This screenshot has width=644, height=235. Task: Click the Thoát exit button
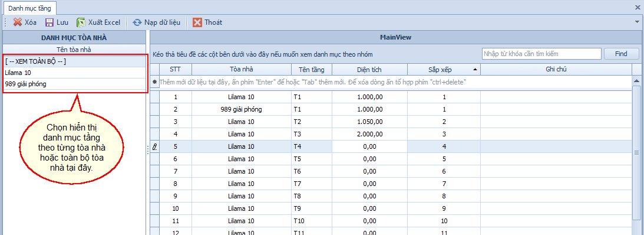pyautogui.click(x=207, y=22)
